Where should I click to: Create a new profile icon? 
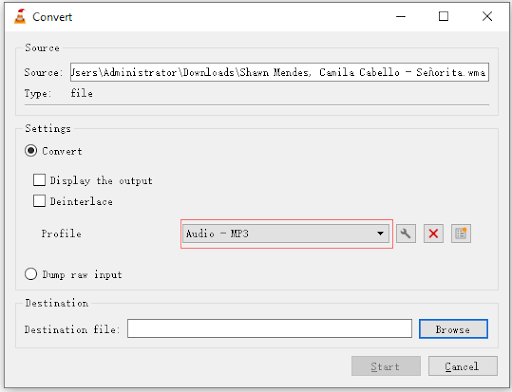pyautogui.click(x=461, y=233)
